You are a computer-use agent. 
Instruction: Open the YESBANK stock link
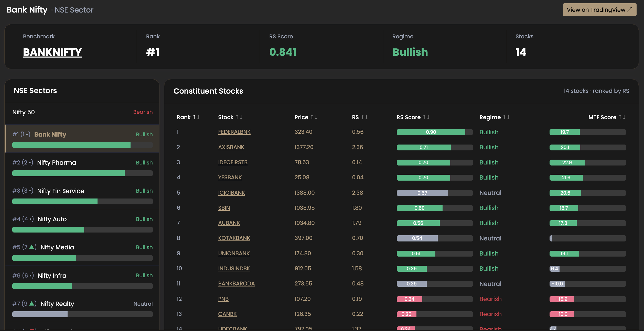(x=230, y=178)
